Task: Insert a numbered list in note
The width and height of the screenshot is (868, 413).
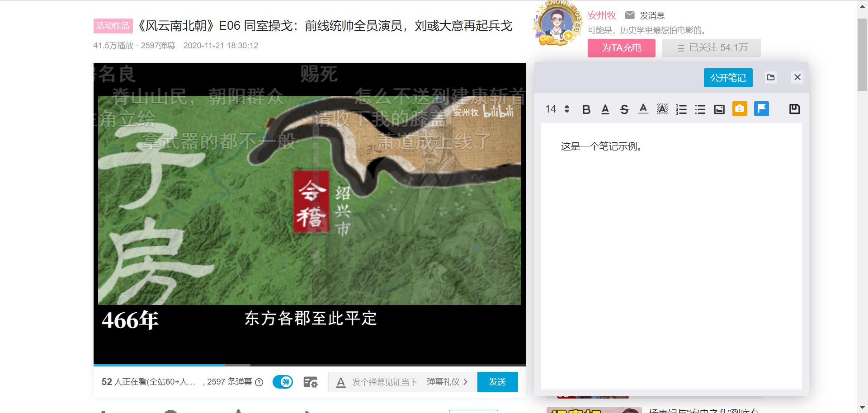Action: click(681, 109)
